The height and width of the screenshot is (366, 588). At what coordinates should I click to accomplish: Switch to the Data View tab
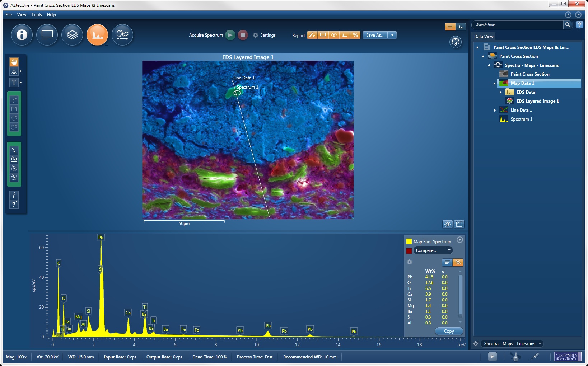coord(484,36)
